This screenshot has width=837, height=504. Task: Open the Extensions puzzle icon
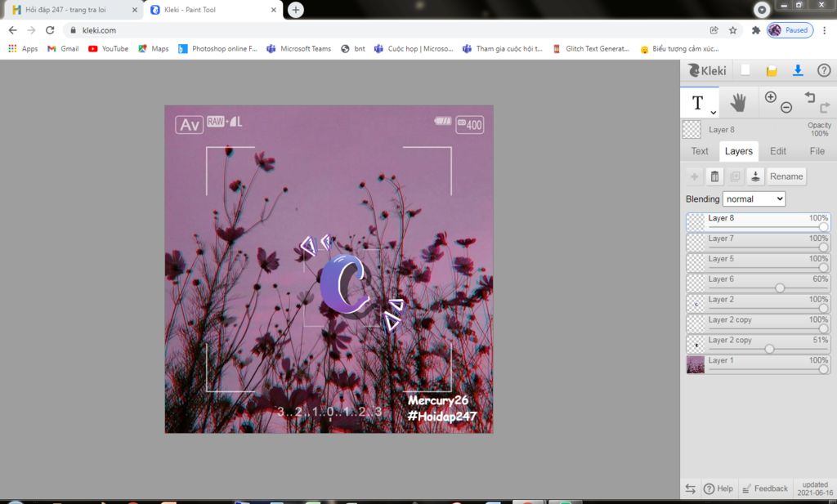[x=756, y=30]
